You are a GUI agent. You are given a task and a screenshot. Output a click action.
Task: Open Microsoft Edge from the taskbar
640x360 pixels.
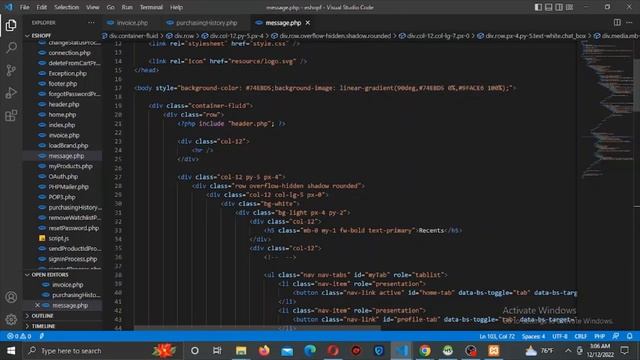pos(310,351)
